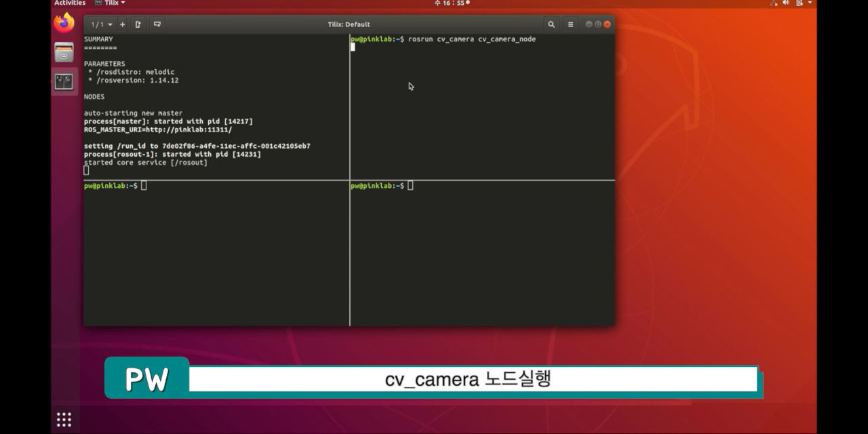Screen dimensions: 868x434
Task: Open the Tilix session switcher dropdown 1/1
Action: point(102,24)
